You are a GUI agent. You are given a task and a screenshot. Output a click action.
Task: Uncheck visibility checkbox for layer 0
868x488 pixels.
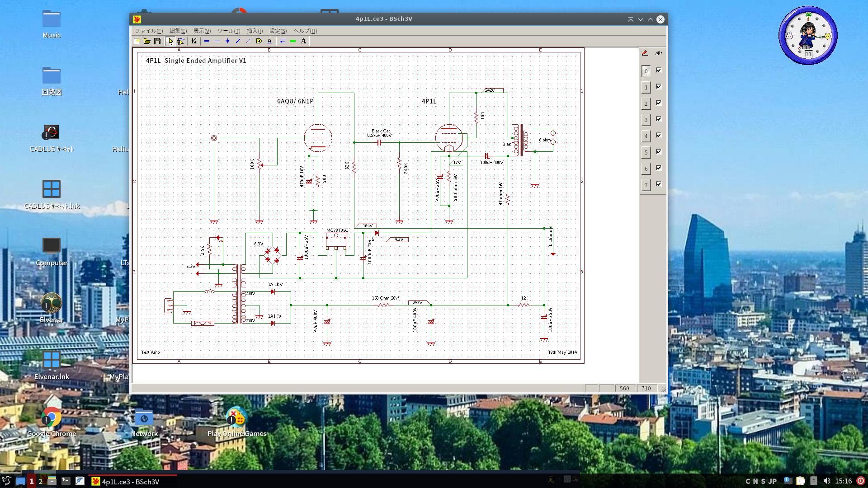click(659, 70)
